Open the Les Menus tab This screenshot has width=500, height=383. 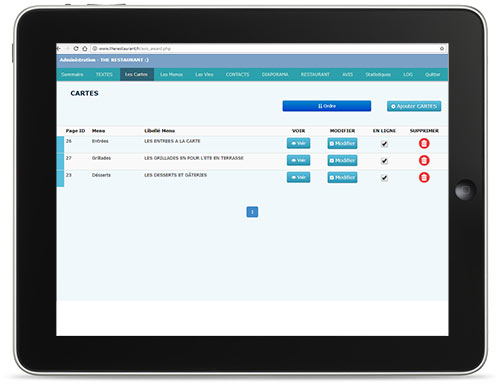(x=171, y=74)
